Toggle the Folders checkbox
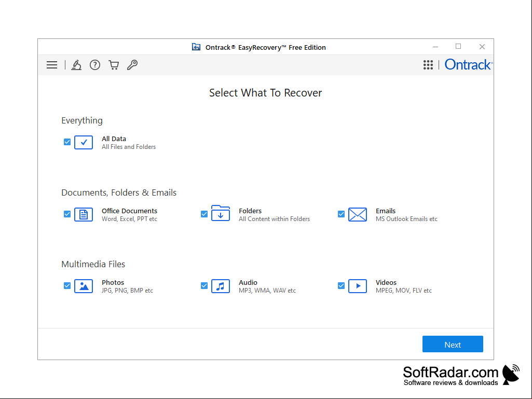The width and height of the screenshot is (532, 399). pyautogui.click(x=204, y=214)
